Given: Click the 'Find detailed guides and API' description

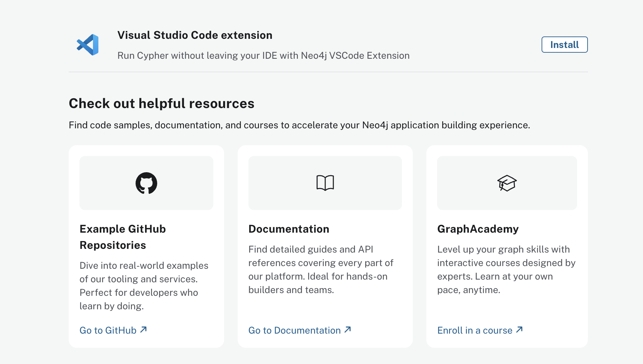Looking at the screenshot, I should pos(321,269).
